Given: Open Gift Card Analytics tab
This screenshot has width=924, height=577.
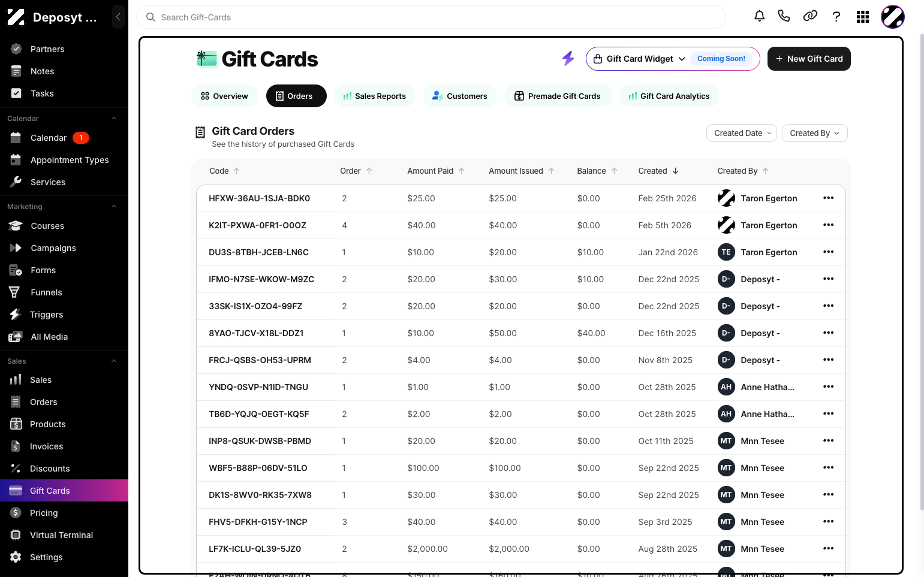Looking at the screenshot, I should [669, 96].
